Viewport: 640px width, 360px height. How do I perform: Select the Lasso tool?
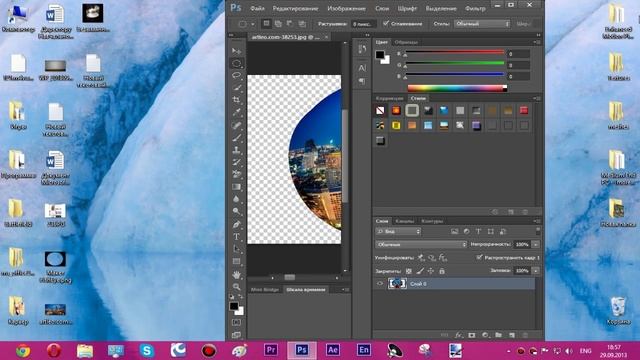(236, 76)
